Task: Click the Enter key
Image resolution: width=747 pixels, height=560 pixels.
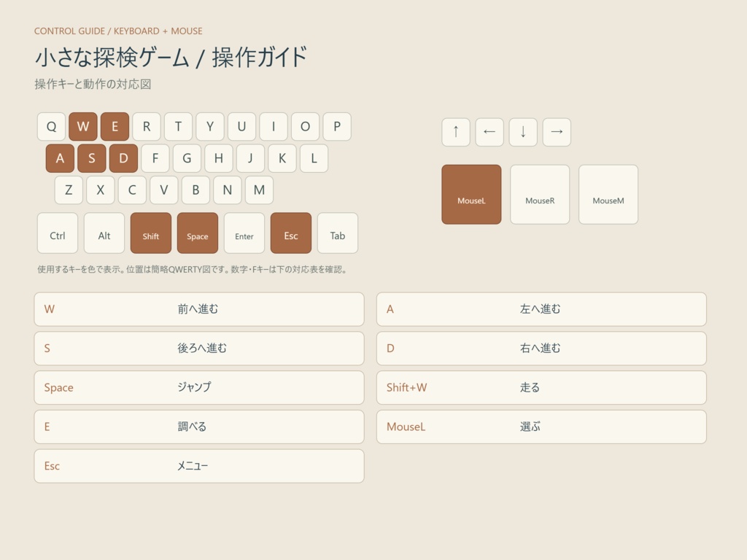Action: [244, 233]
